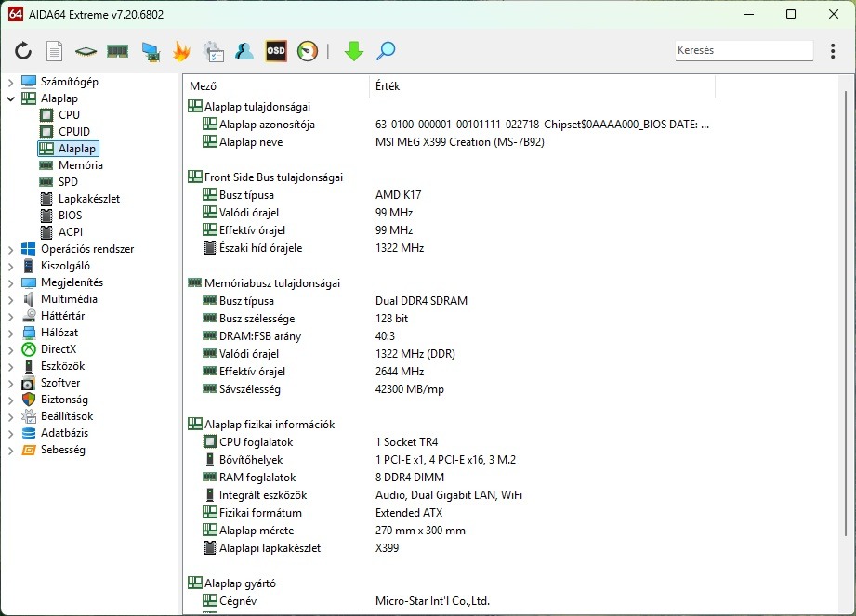Open the Report page icon
The height and width of the screenshot is (616, 856).
[x=54, y=51]
